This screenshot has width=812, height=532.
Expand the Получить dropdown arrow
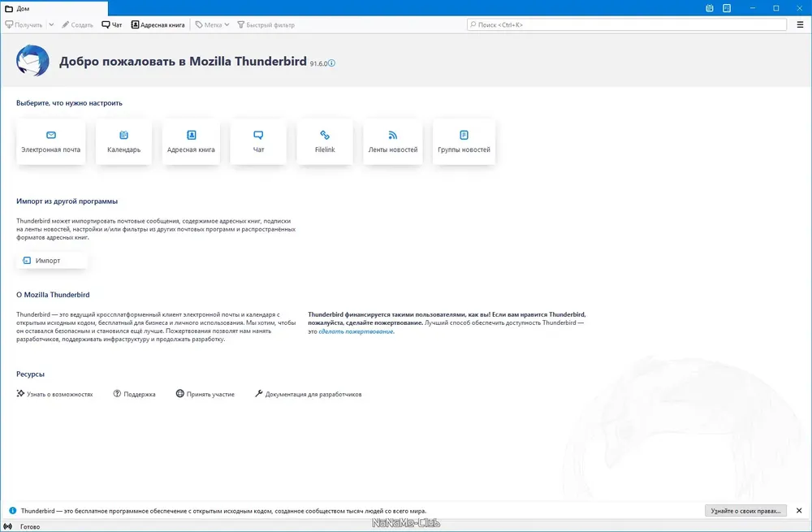pyautogui.click(x=51, y=24)
